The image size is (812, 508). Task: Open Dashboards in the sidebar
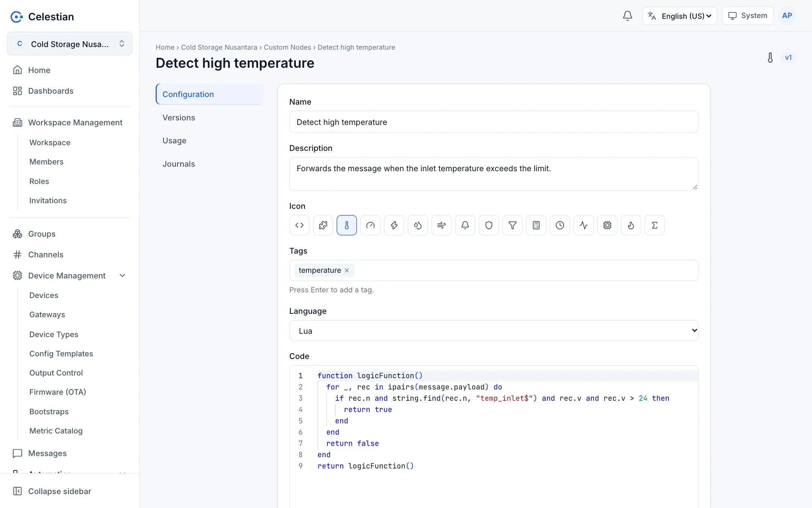click(x=70, y=91)
